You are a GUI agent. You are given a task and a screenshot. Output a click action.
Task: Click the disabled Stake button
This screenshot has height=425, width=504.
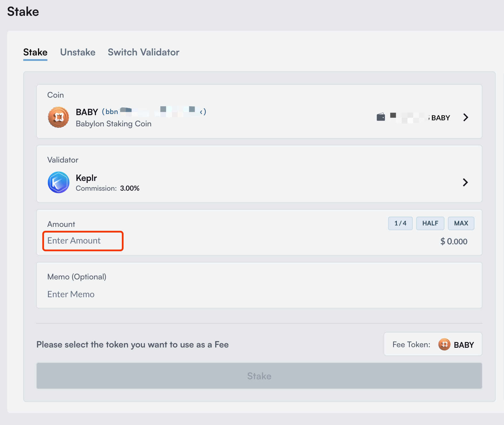pos(259,376)
